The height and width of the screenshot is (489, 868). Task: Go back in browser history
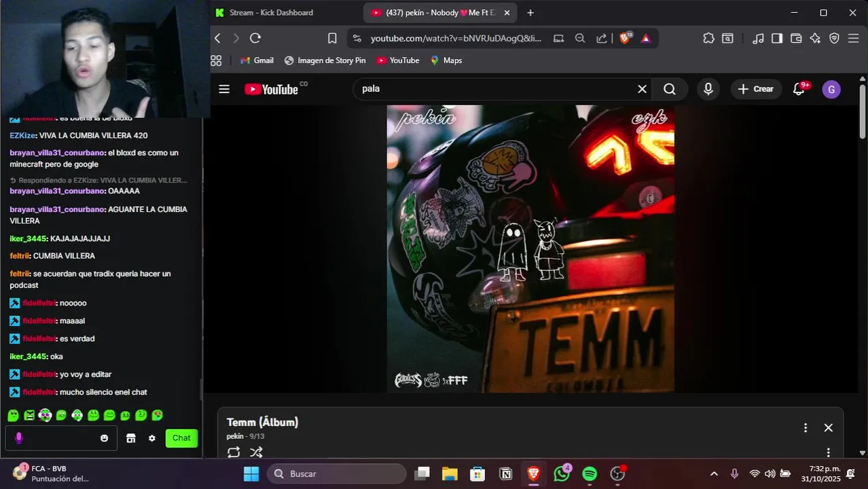point(217,38)
